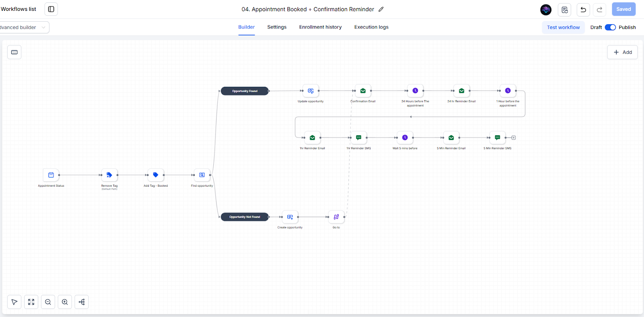The width and height of the screenshot is (644, 317).
Task: Open the workflow notes icon
Action: (x=565, y=10)
